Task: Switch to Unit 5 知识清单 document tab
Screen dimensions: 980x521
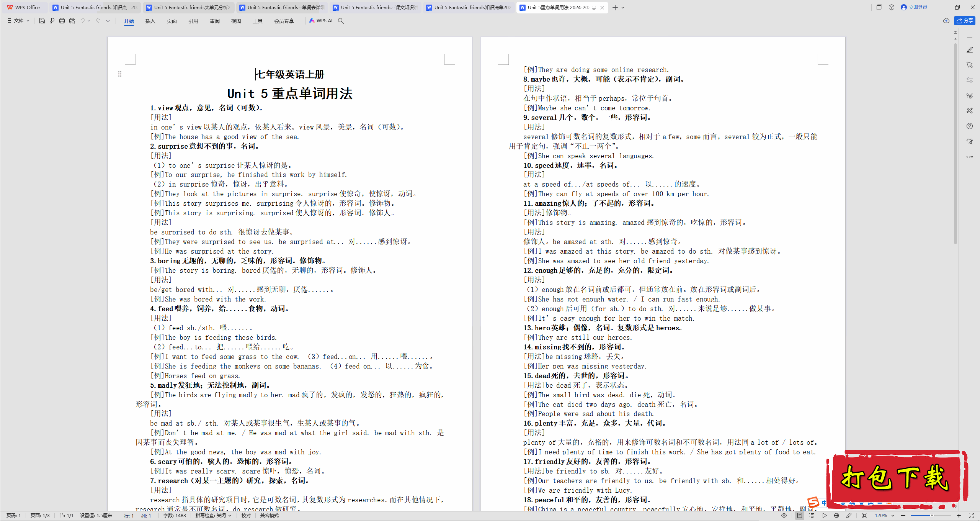Action: [468, 8]
